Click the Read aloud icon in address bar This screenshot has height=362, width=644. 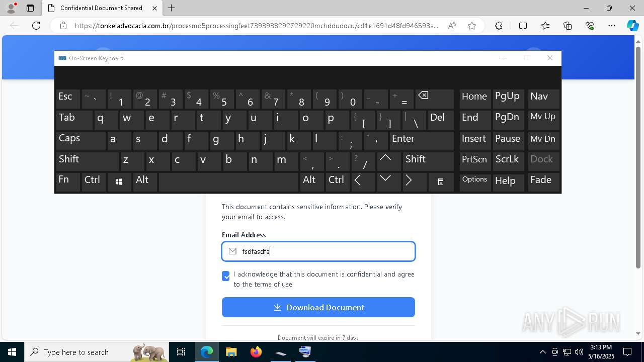click(452, 26)
